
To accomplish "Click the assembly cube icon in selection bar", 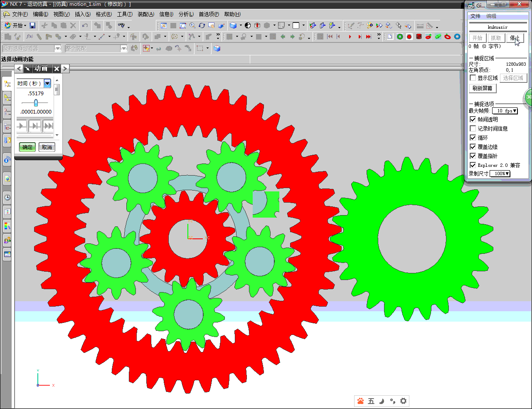I will [x=217, y=48].
